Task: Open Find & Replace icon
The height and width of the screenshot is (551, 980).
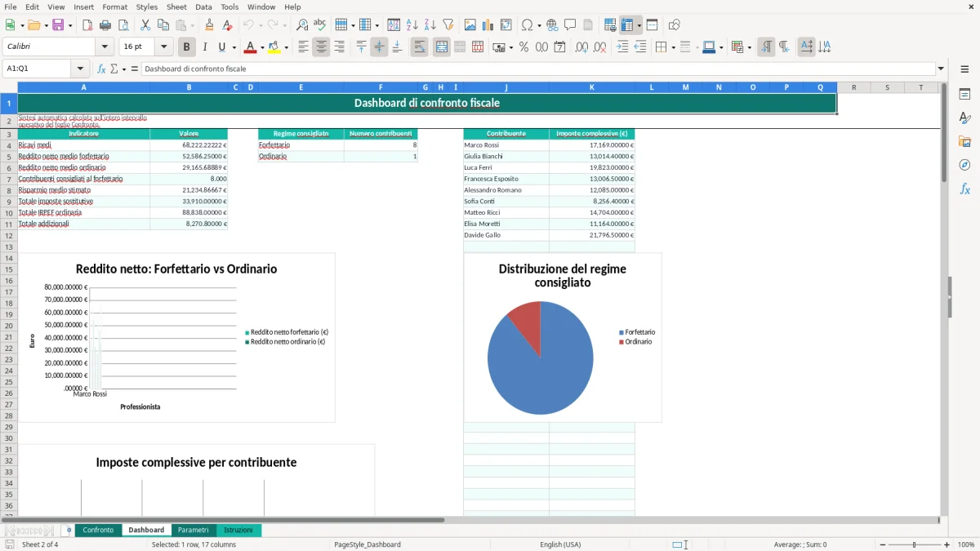Action: (x=302, y=25)
